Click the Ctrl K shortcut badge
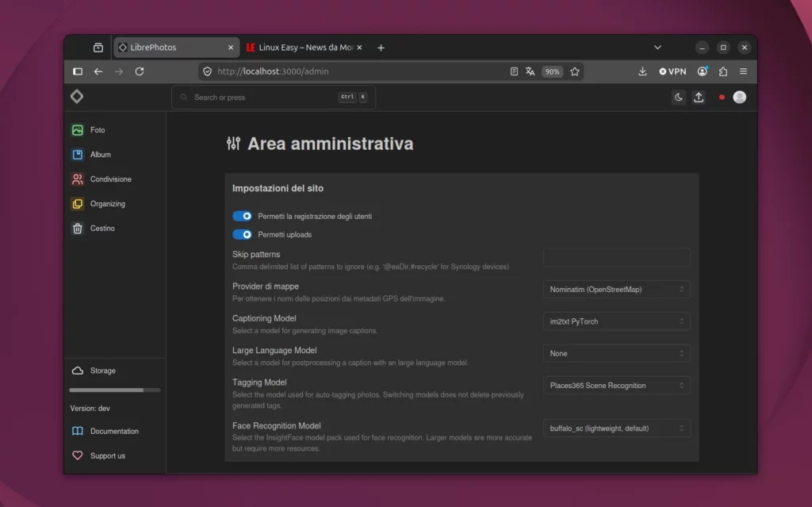812x507 pixels. click(x=353, y=97)
